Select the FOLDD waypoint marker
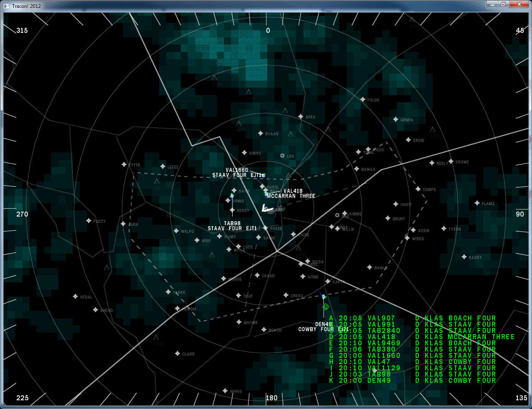Viewport: 532px width, 409px height. coord(362,100)
